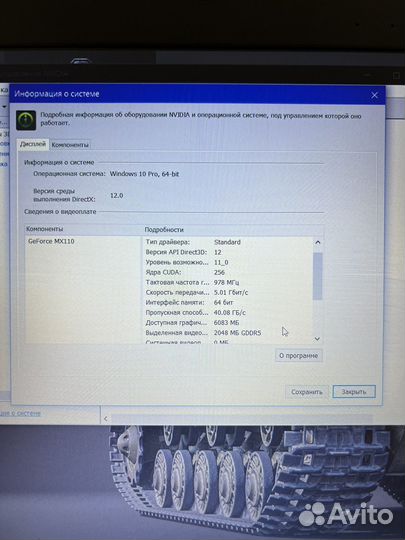The image size is (405, 540).
Task: Click the 5.01 Гбит/с value
Action: pyautogui.click(x=231, y=292)
